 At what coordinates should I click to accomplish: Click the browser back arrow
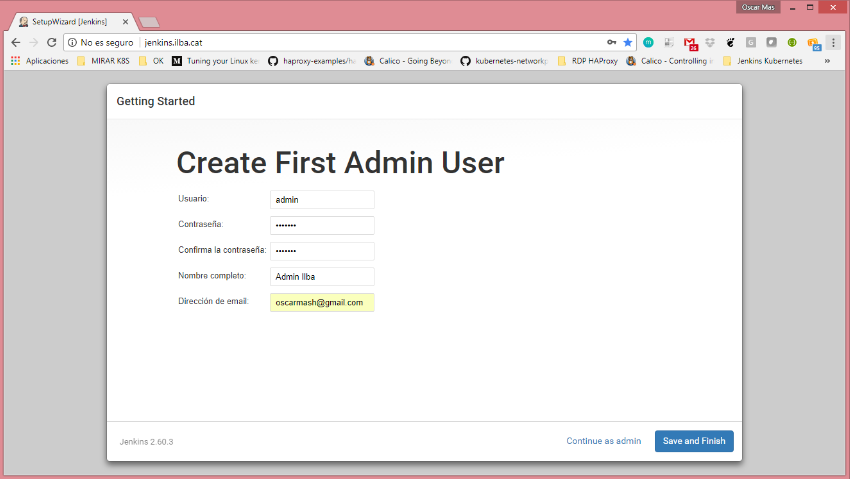pos(16,42)
